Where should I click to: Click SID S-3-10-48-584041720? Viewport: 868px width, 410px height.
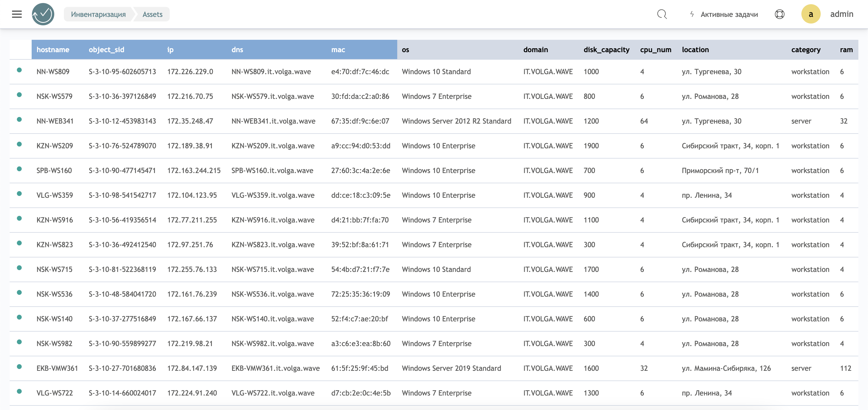pos(122,294)
